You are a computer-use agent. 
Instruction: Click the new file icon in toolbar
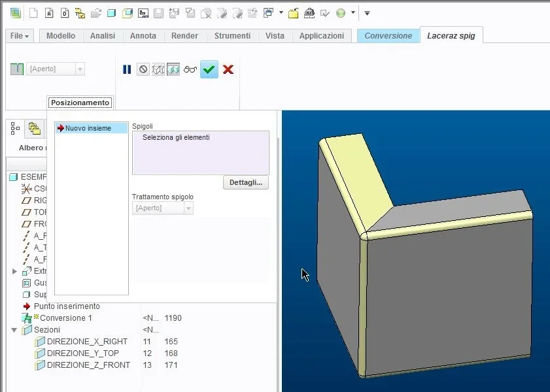33,12
